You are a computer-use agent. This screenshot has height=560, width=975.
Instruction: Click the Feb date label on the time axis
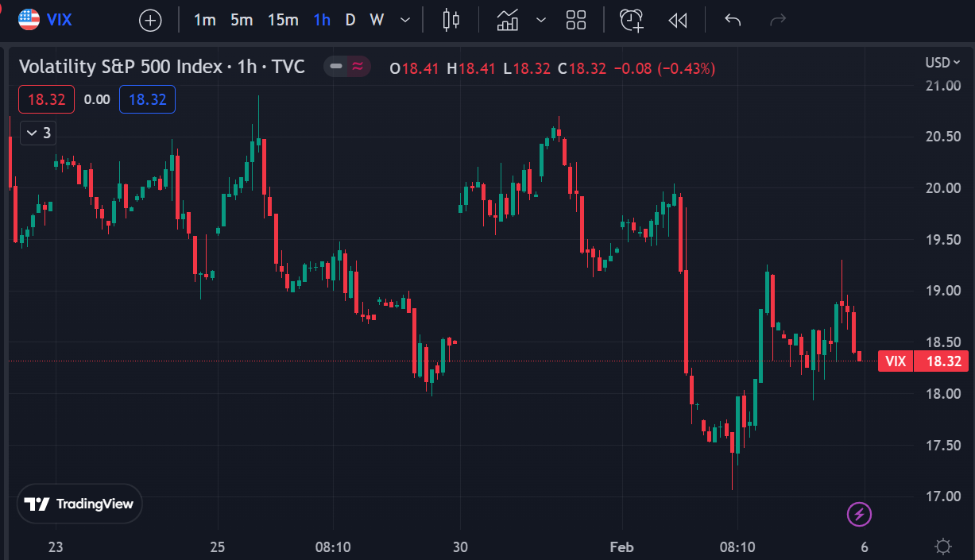[x=622, y=546]
